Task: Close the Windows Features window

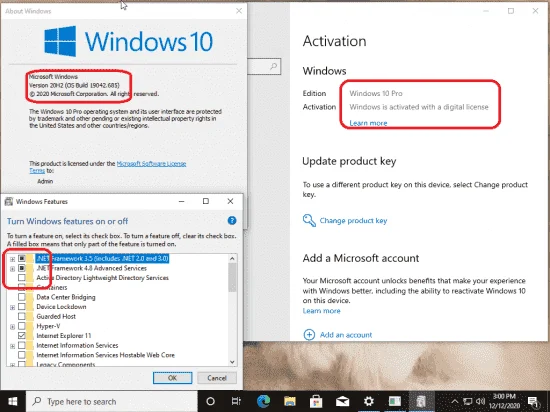Action: click(x=230, y=201)
